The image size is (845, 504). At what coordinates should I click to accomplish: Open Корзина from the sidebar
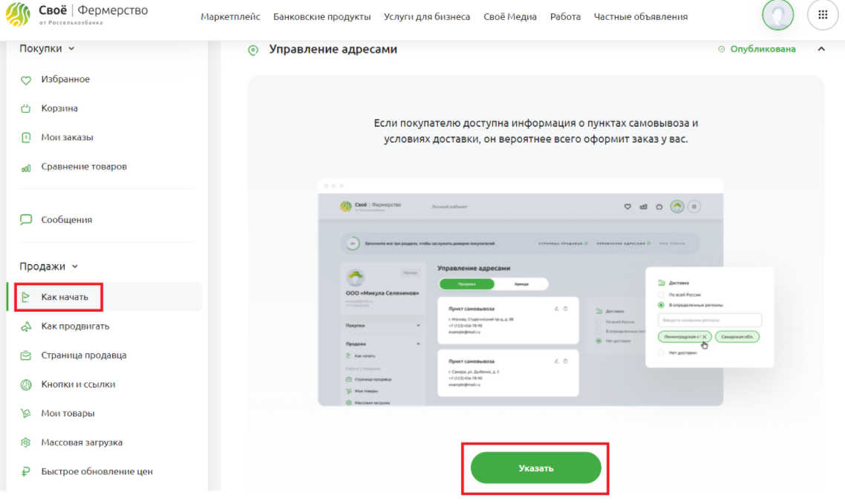pos(59,108)
